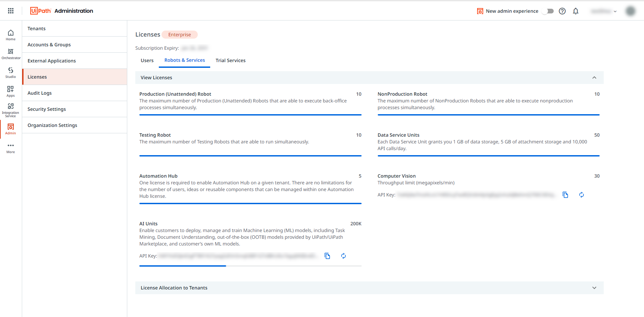Screen dimensions: 644x317
Task: Open Integration Service from the left rail
Action: pyautogui.click(x=11, y=110)
